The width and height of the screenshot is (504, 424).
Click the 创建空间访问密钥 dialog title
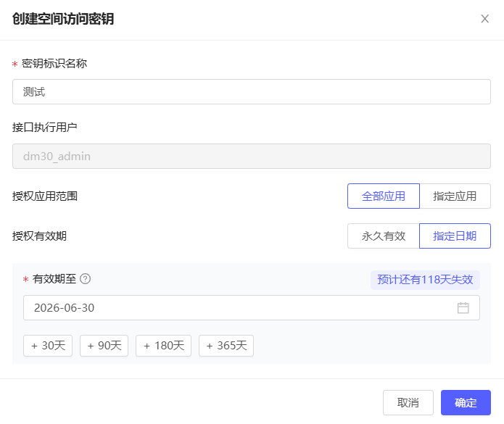click(x=63, y=20)
